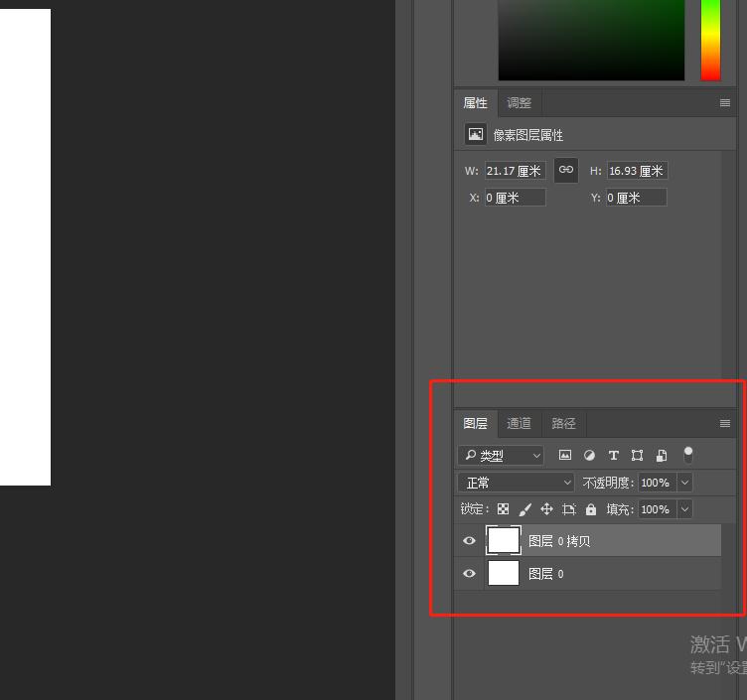Expand the 不透明度 opacity dropdown arrow
The height and width of the screenshot is (700, 747).
click(x=684, y=483)
